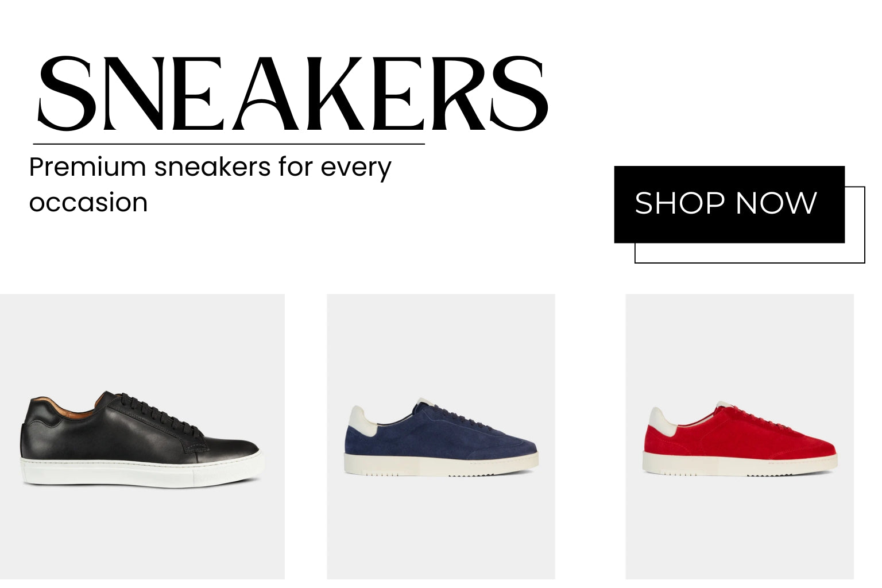This screenshot has height=588, width=882.
Task: Click the 'Premium sneakers for every occasion' tagline
Action: (x=210, y=184)
